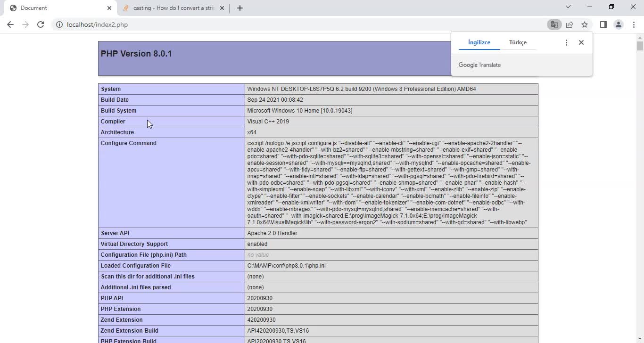Click the PHP API row label
Viewport: 644px width, 343px height.
coord(112,298)
